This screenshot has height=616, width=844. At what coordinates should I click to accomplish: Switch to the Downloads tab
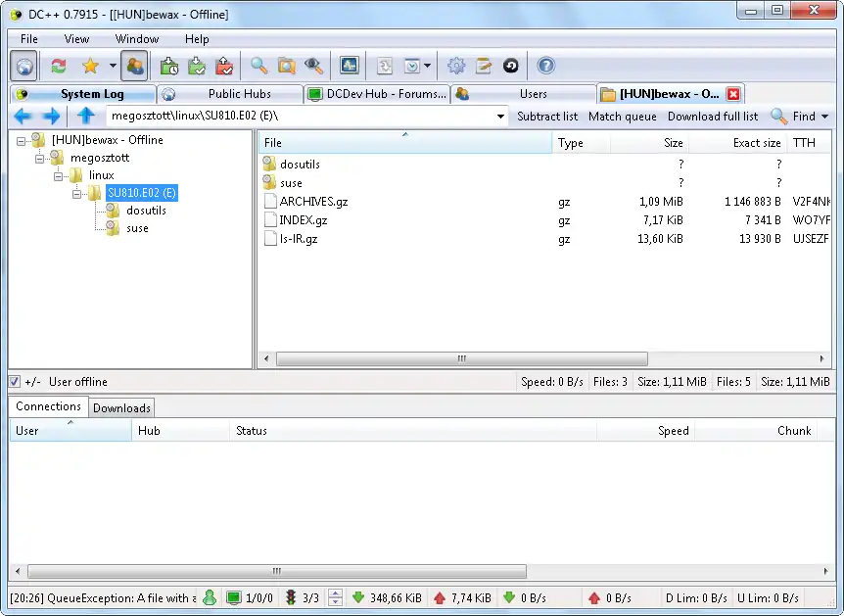pyautogui.click(x=121, y=408)
